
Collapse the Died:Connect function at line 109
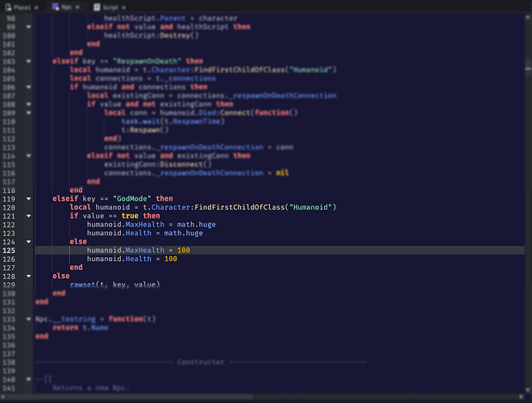[28, 113]
